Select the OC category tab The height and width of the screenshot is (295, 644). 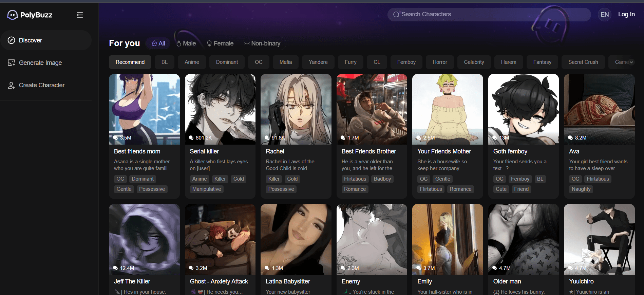[259, 62]
